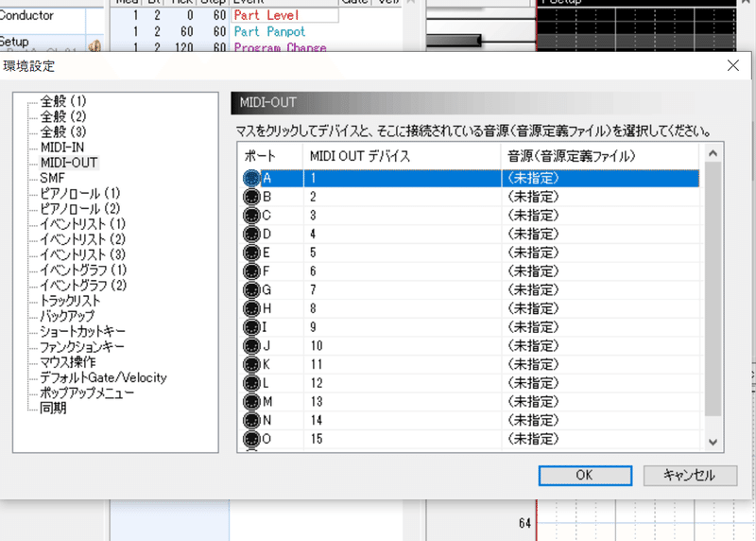756x541 pixels.
Task: Click device number 12 in port L row
Action: coord(317,383)
